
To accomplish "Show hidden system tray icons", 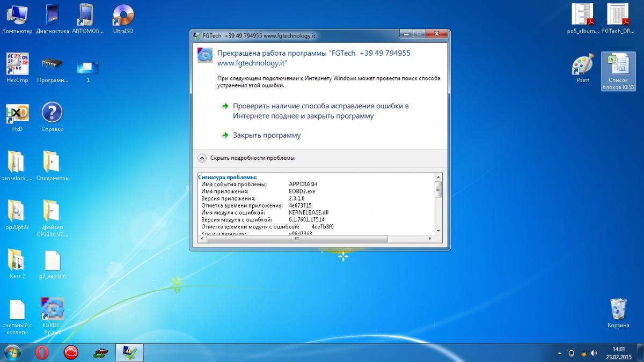I will point(560,353).
